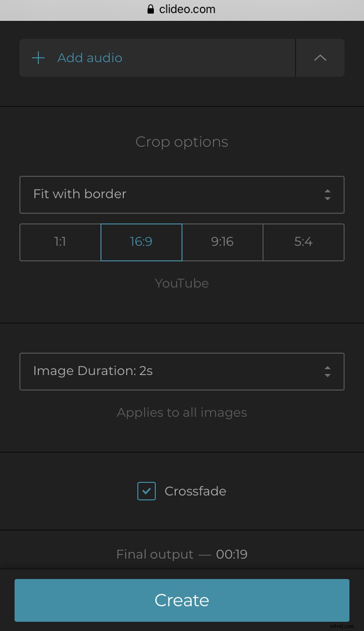The height and width of the screenshot is (631, 364).
Task: Click the plus icon beside Add audio
Action: coord(38,57)
